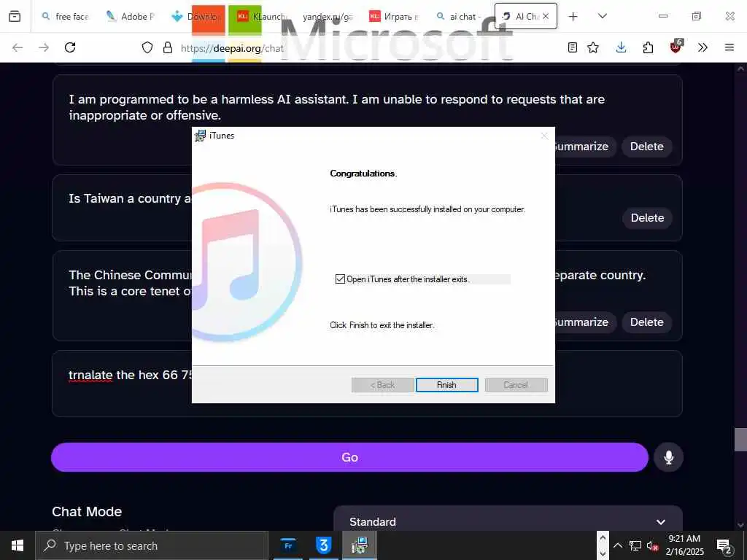Switch to the free face search tab

point(65,16)
